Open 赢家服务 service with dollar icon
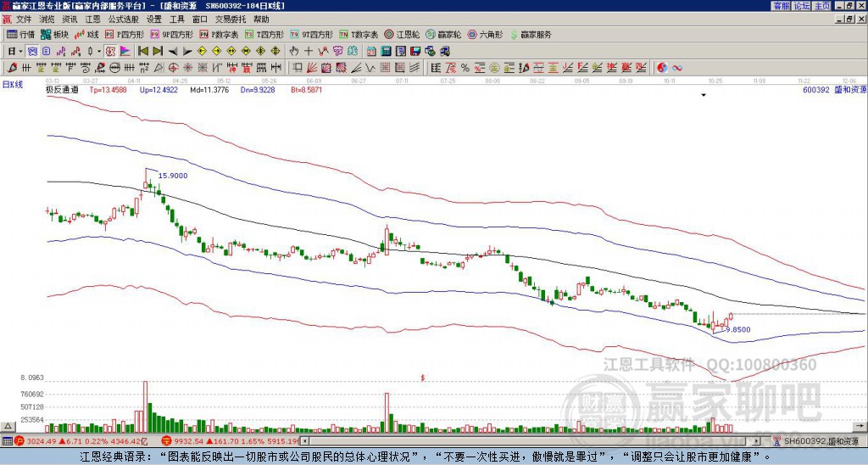The height and width of the screenshot is (465, 868). pyautogui.click(x=531, y=34)
